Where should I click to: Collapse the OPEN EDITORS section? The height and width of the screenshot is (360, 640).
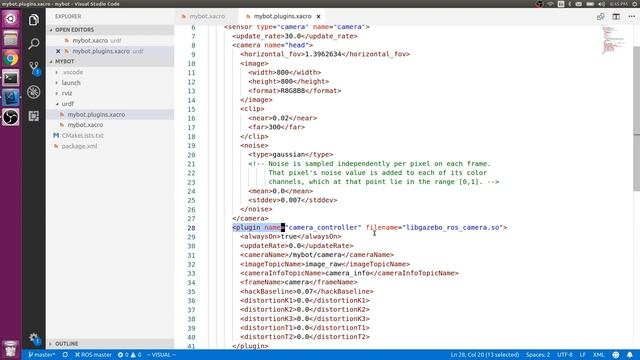[x=110, y=30]
